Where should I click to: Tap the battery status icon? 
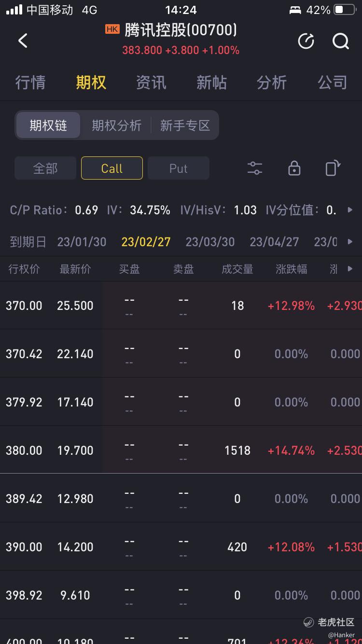(x=345, y=10)
